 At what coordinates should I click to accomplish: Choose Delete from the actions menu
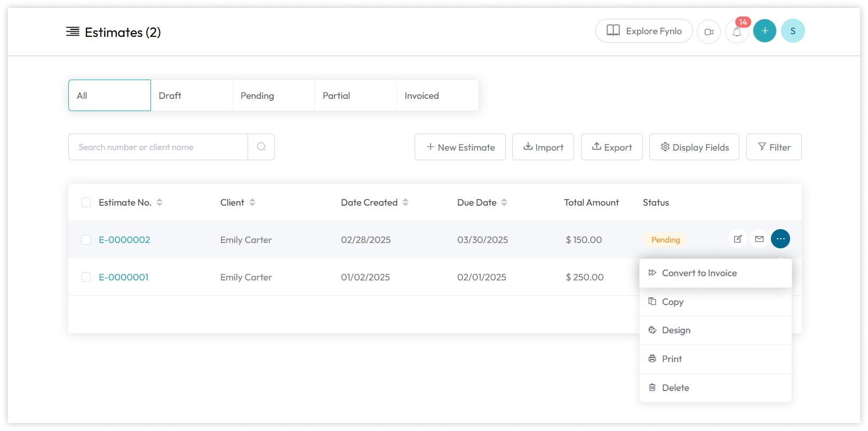[715, 388]
